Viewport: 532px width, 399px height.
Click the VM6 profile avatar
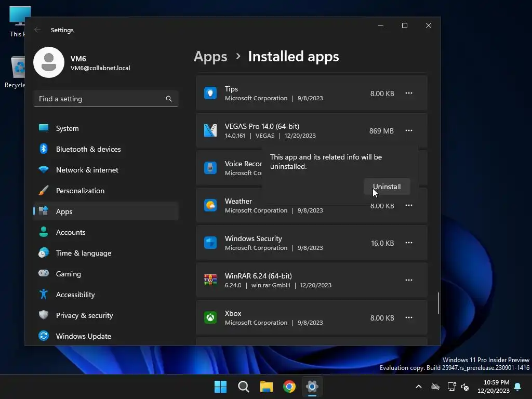click(x=49, y=62)
